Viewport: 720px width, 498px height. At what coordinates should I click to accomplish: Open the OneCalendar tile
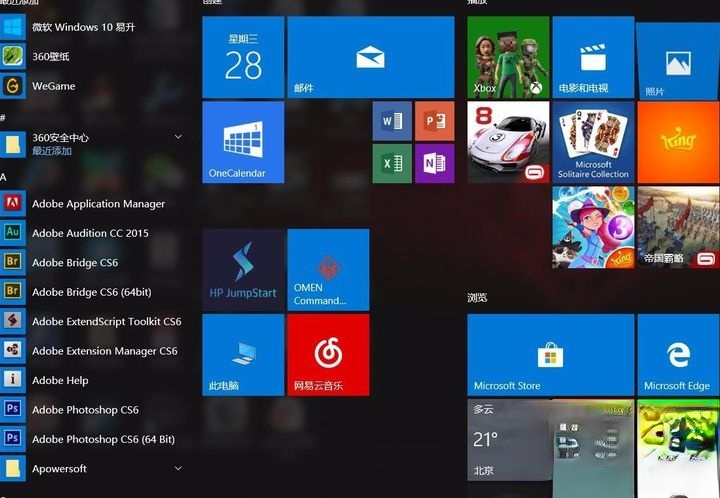click(x=243, y=142)
